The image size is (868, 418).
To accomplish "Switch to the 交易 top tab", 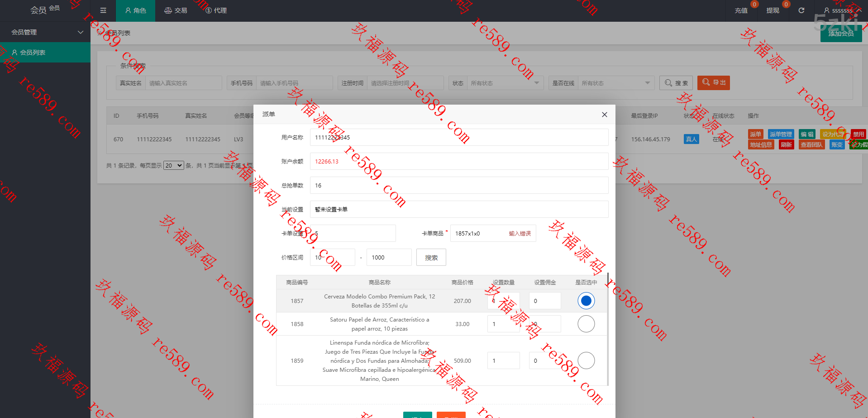I will tap(176, 10).
